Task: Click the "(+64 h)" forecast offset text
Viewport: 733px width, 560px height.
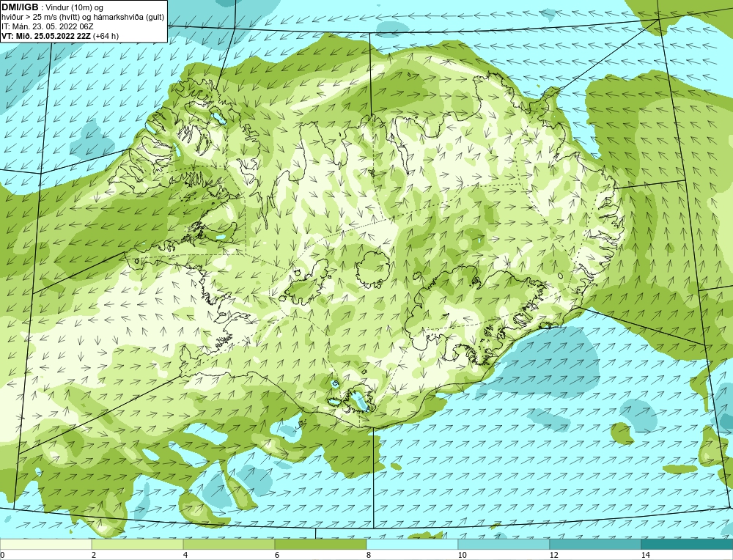Action: (106, 36)
